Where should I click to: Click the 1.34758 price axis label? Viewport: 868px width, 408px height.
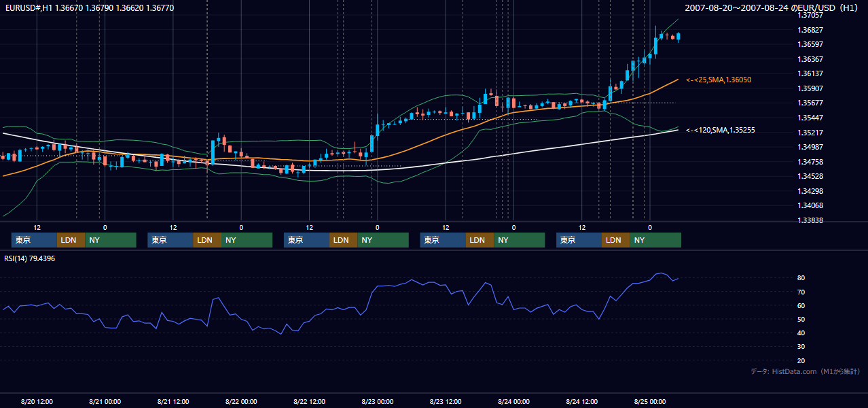pyautogui.click(x=810, y=162)
